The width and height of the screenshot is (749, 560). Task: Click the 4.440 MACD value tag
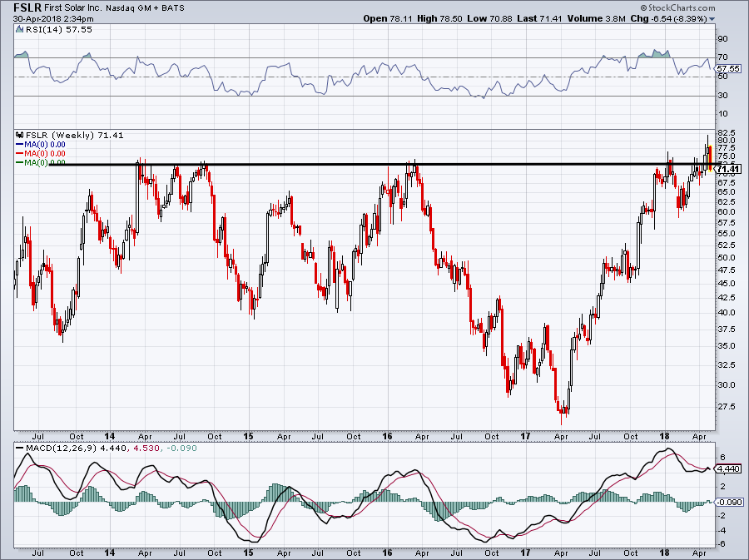727,468
